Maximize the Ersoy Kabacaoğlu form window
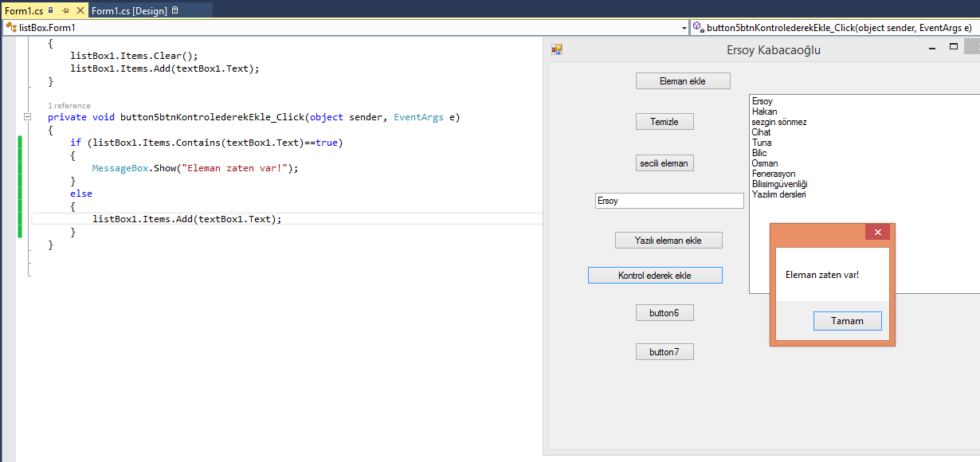Viewport: 980px width, 462px height. 954,47
